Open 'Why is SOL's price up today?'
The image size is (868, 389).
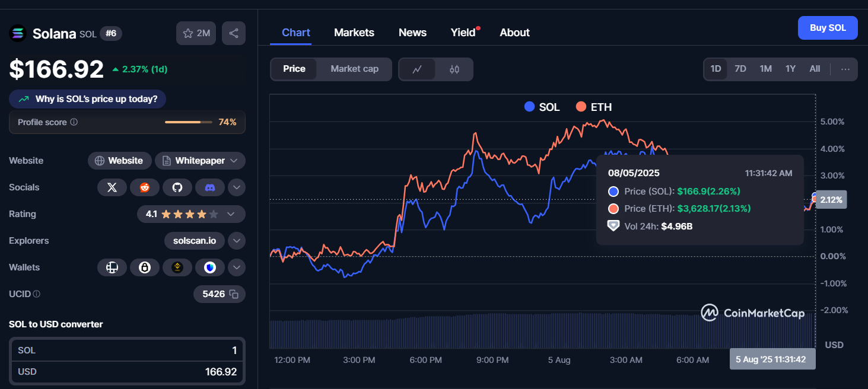(x=88, y=99)
